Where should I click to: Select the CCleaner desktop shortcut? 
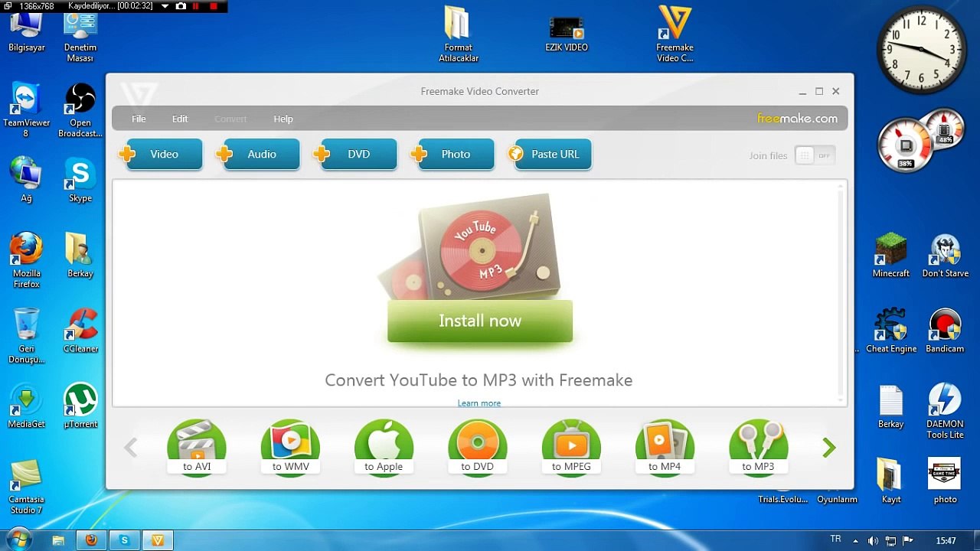(80, 331)
